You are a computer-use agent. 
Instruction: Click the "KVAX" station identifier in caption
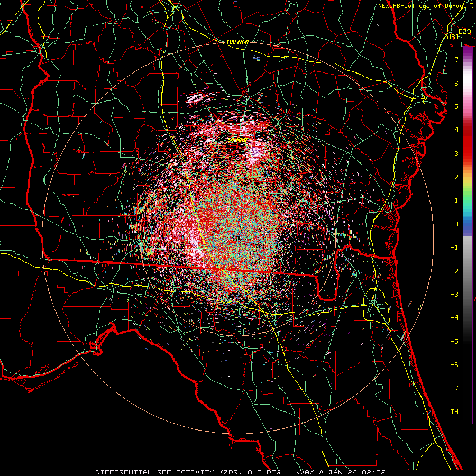[305, 472]
